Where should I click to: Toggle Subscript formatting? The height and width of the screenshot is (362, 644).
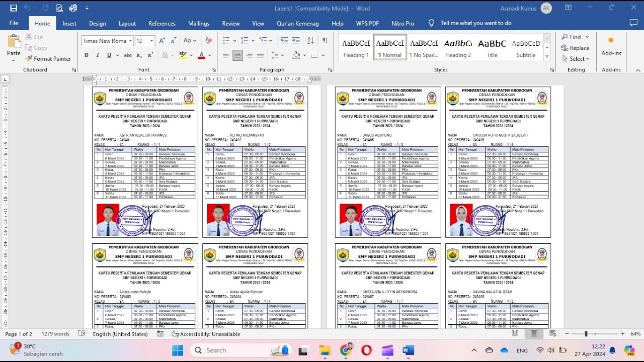138,55
